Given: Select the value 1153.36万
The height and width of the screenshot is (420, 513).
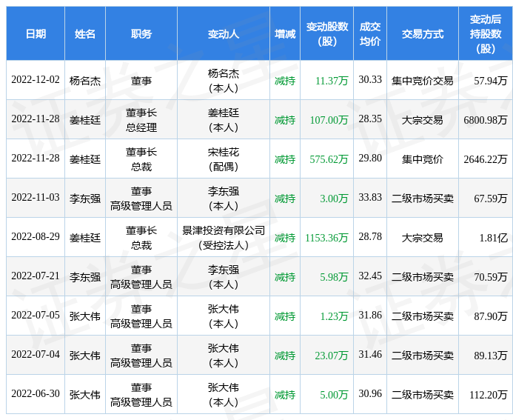Looking at the screenshot, I should point(327,238).
